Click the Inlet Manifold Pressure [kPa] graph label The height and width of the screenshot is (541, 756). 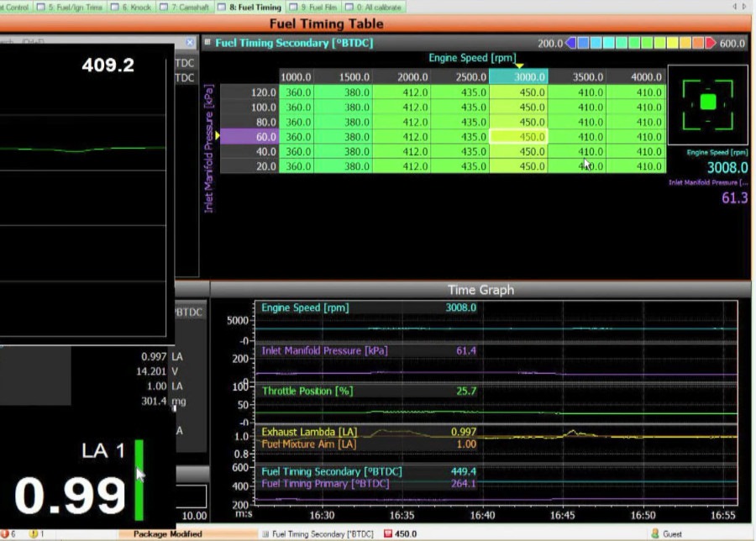[x=324, y=350]
